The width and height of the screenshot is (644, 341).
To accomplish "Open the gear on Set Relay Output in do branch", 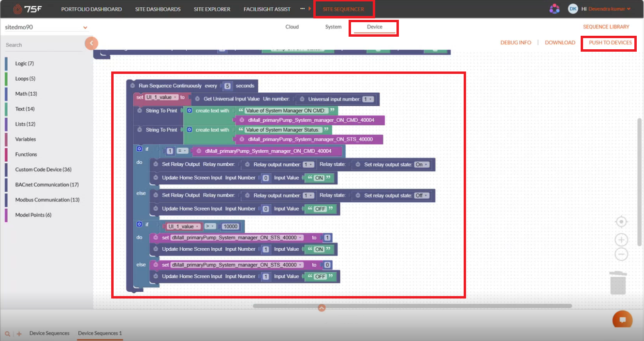I will (156, 164).
